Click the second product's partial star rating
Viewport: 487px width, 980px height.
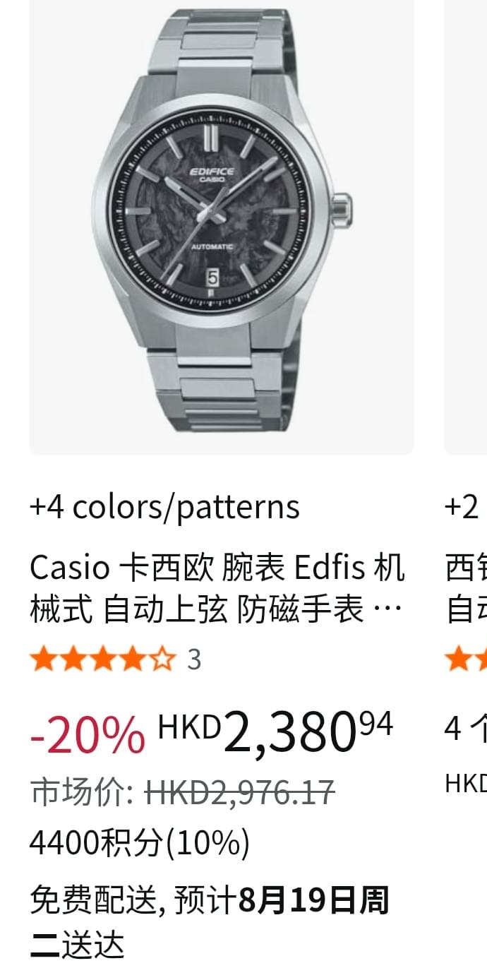466,659
